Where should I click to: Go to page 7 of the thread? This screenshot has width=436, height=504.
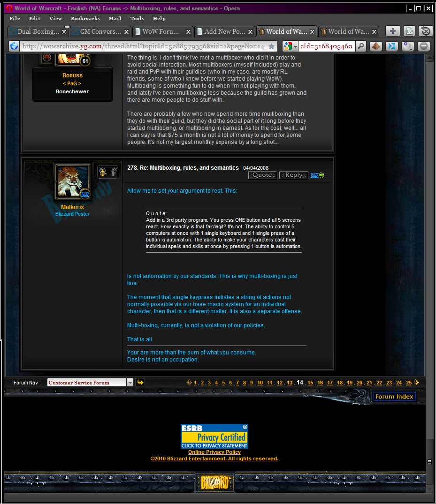pos(237,383)
